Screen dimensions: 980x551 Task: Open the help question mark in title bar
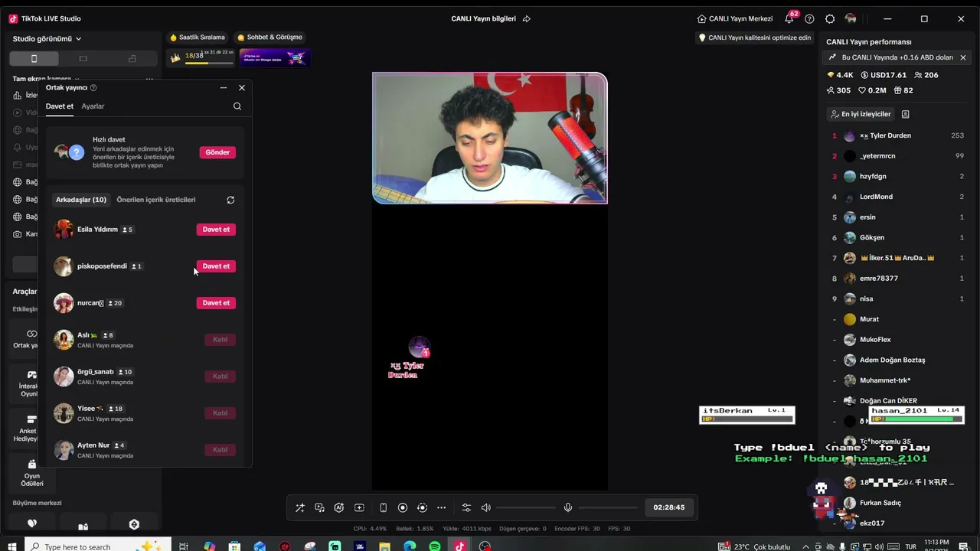click(809, 18)
